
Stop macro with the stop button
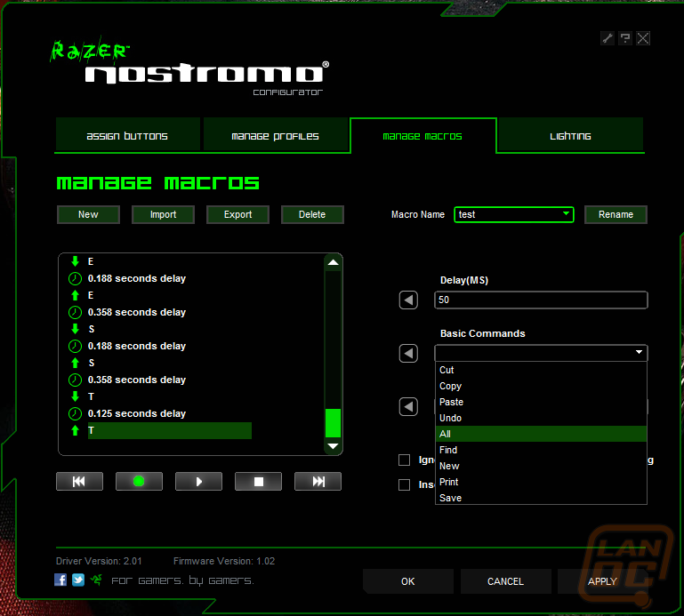coord(258,481)
